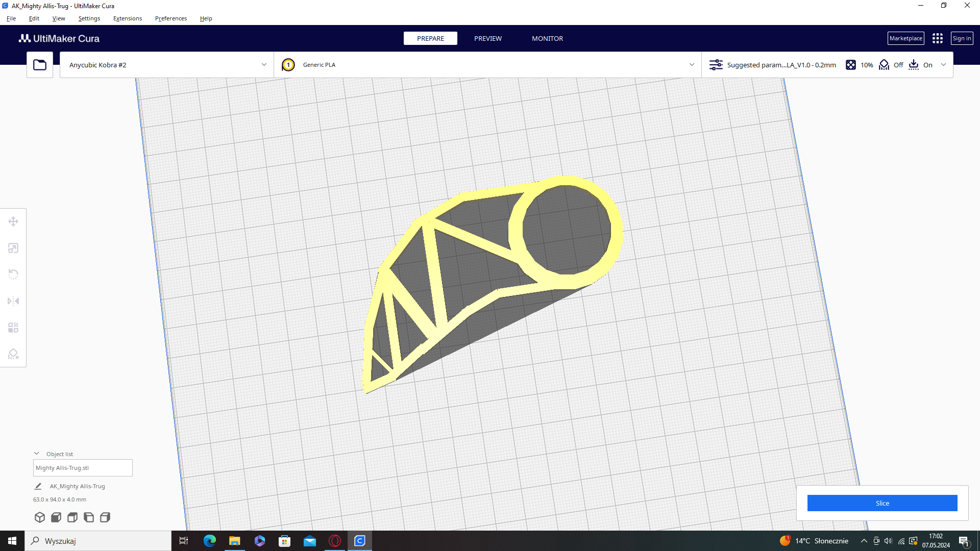Select Mighty Allis-Trug.stl in object list
Viewport: 980px width, 551px height.
point(82,467)
